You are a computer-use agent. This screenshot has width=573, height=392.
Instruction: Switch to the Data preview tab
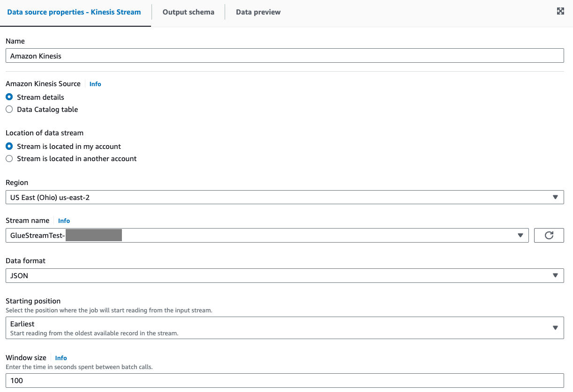click(x=258, y=12)
